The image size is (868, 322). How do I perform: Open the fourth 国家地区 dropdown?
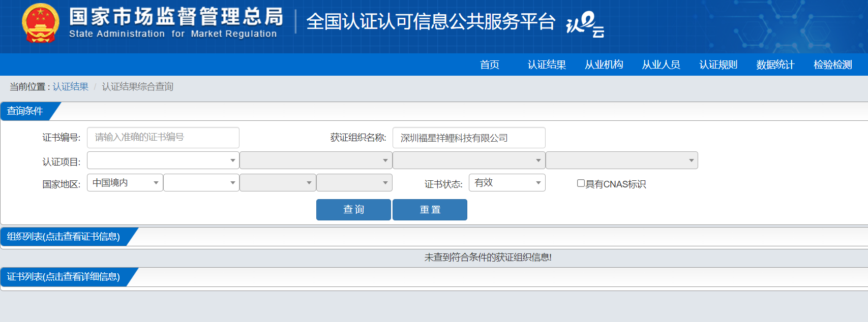click(354, 183)
